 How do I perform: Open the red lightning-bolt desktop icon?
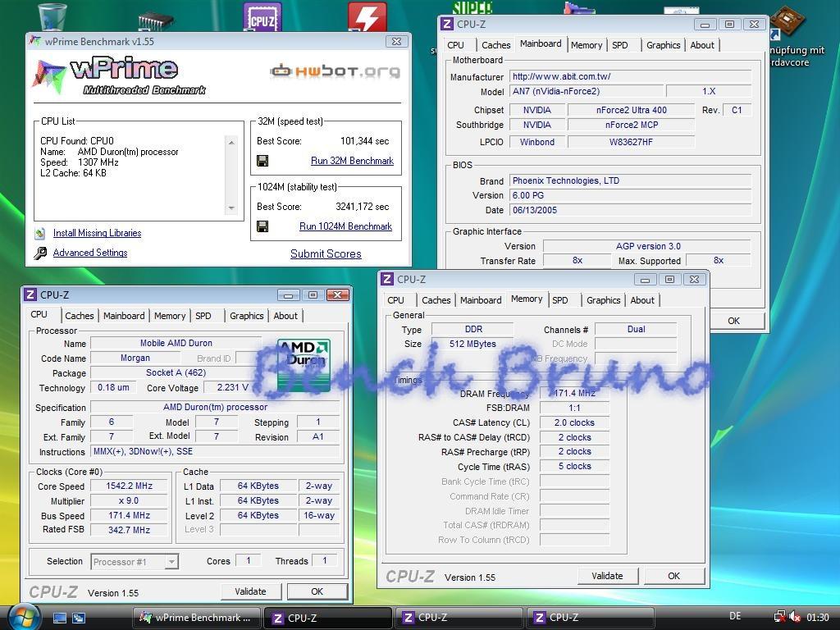click(x=367, y=16)
